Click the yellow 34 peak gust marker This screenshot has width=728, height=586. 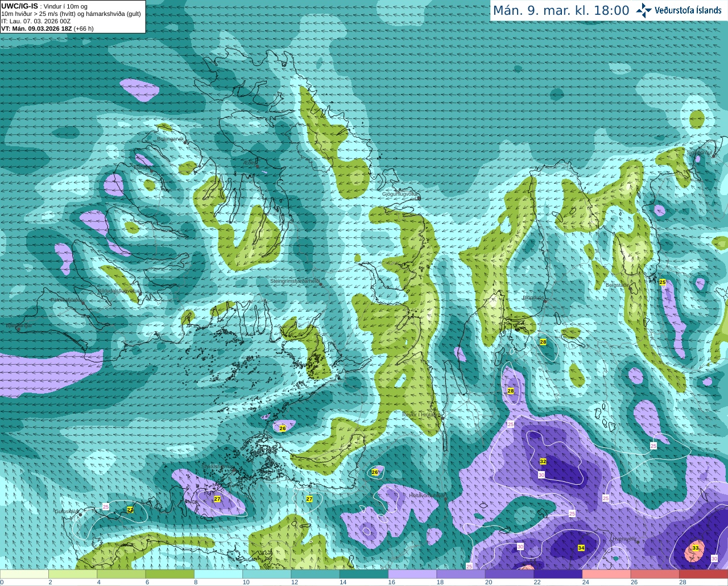[x=581, y=548]
